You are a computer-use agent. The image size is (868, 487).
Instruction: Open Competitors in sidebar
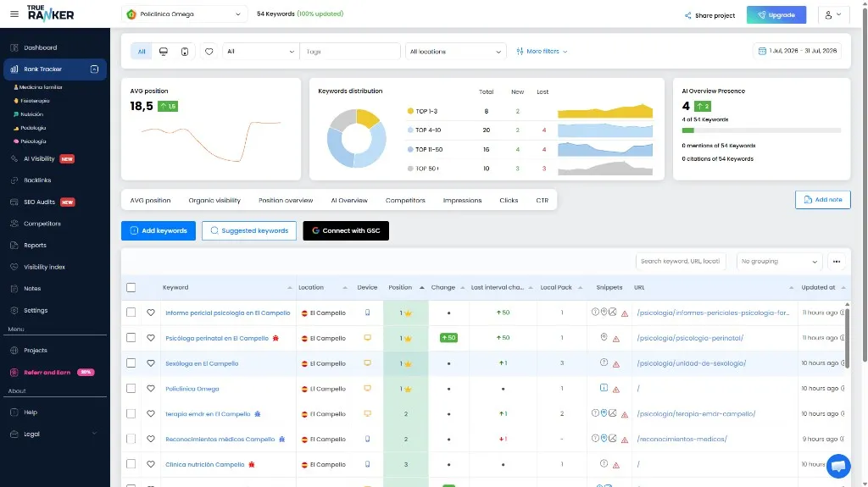42,224
